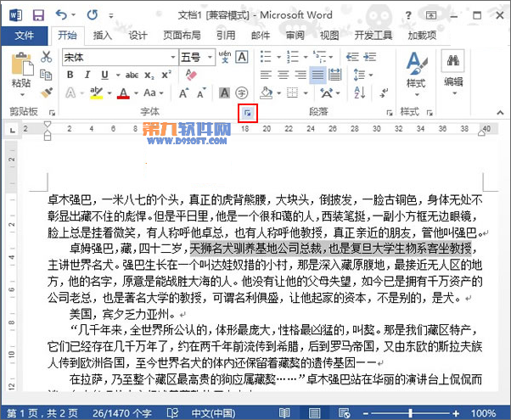
Task: Expand the bullets list dropdown arrow
Action: click(x=279, y=58)
